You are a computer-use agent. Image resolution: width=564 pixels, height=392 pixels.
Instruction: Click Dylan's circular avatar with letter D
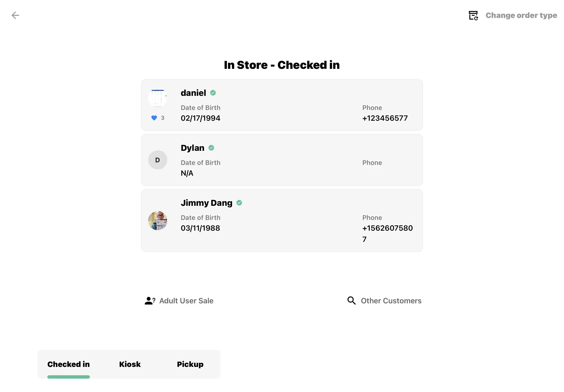coord(157,160)
